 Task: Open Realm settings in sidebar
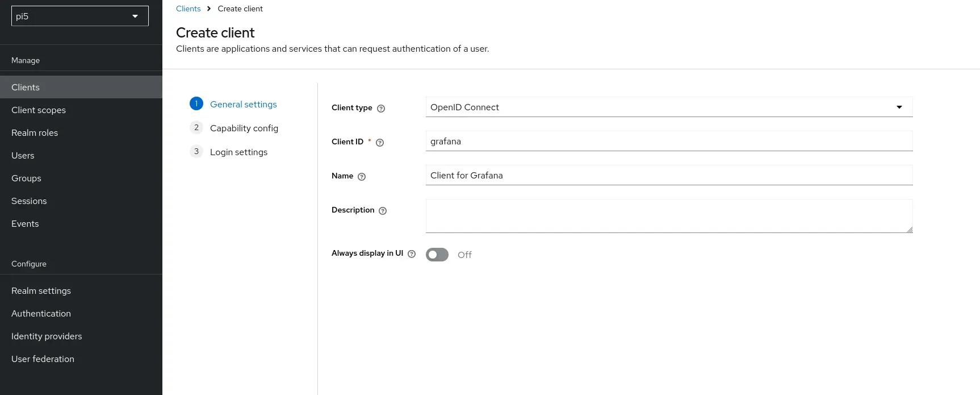coord(81,290)
